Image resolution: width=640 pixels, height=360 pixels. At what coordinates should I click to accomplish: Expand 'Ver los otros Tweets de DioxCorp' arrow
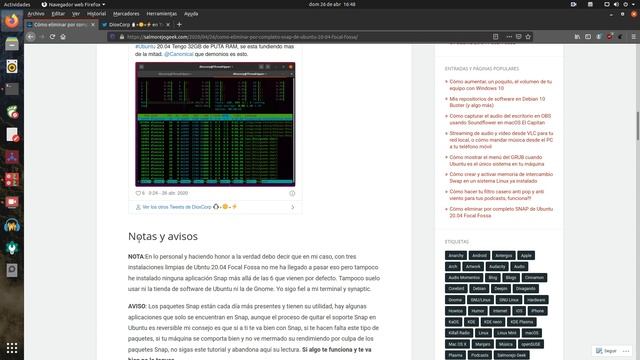(292, 207)
